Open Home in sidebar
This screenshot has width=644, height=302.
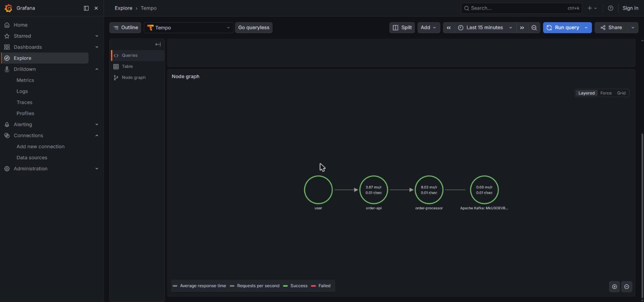click(21, 25)
